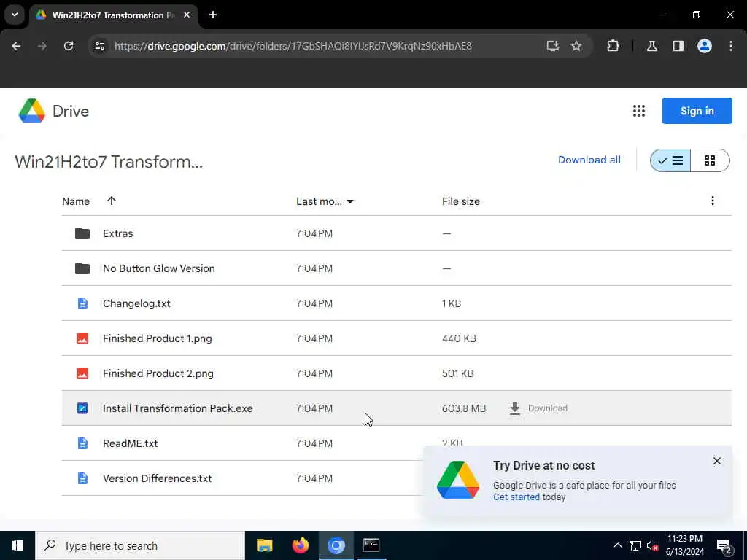
Task: Open Firefox from the taskbar
Action: [300, 545]
